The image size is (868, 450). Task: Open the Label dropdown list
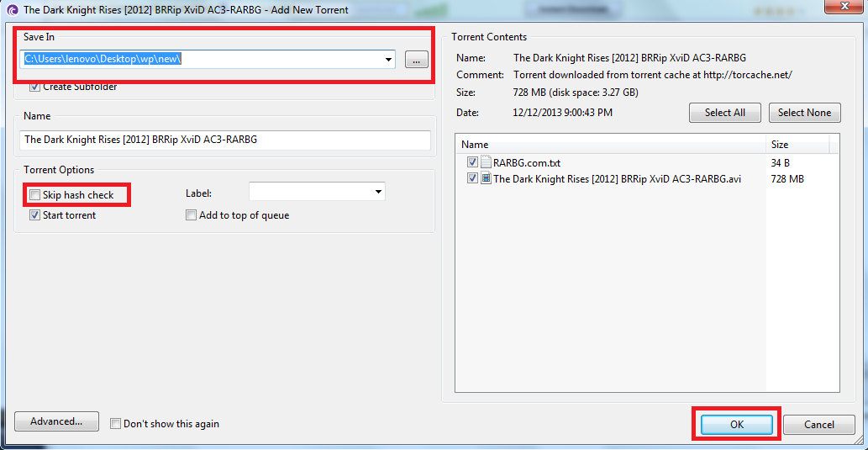pos(379,193)
